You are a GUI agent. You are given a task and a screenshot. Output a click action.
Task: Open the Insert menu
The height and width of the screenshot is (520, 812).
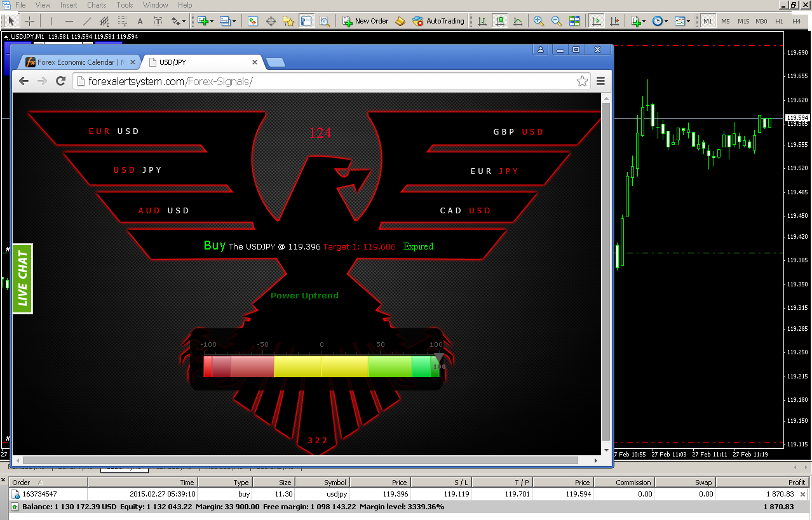tap(69, 5)
